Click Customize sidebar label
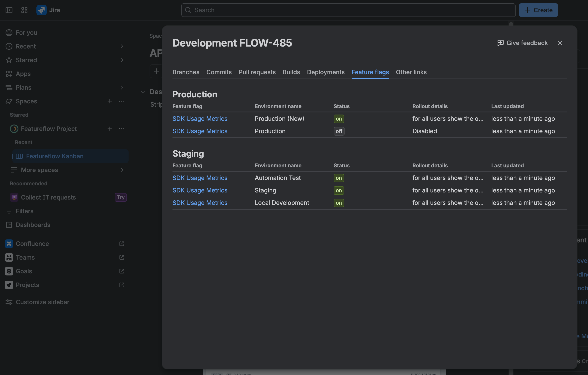 click(x=42, y=302)
